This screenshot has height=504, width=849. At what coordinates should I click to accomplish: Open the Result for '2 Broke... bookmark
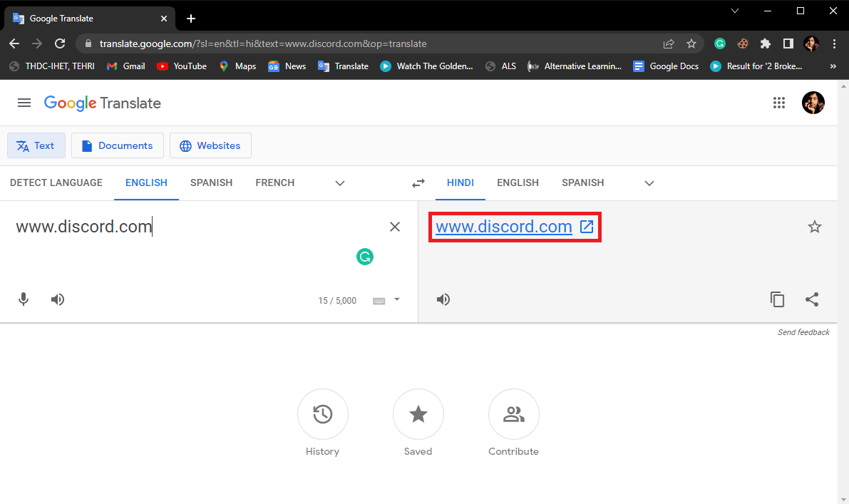pyautogui.click(x=756, y=66)
